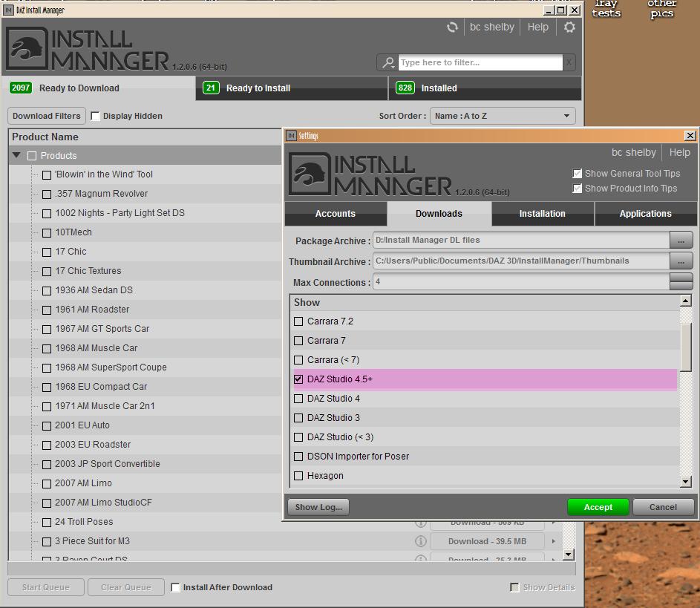Viewport: 700px width, 608px height.
Task: Select 1968 AM Muscle Car row
Action: click(145, 348)
